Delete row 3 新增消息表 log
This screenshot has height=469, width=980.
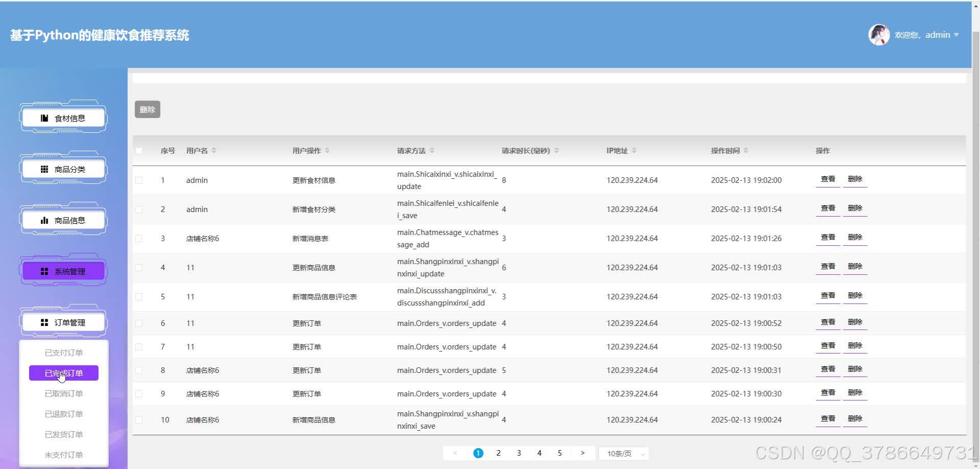(x=855, y=238)
